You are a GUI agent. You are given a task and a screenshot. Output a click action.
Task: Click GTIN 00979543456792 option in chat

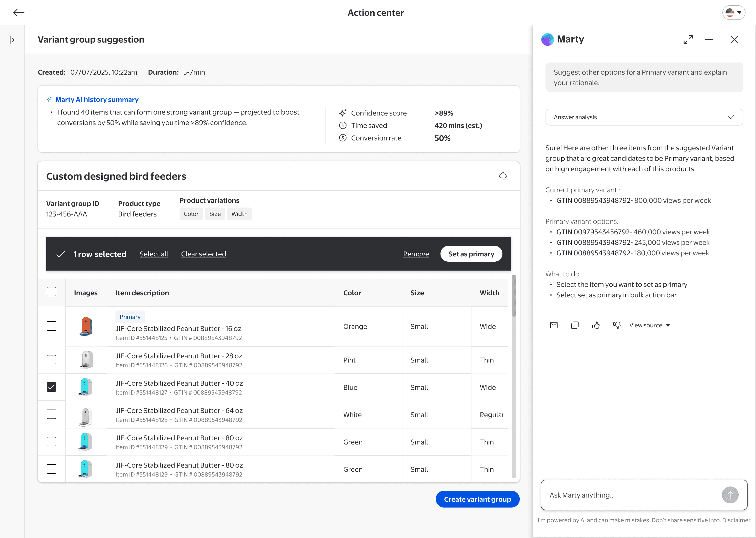pos(633,232)
